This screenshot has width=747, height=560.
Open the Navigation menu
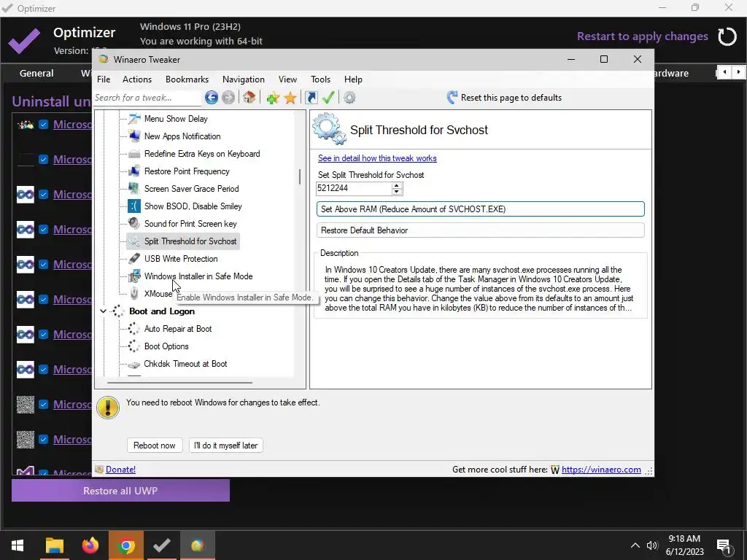[x=244, y=79]
